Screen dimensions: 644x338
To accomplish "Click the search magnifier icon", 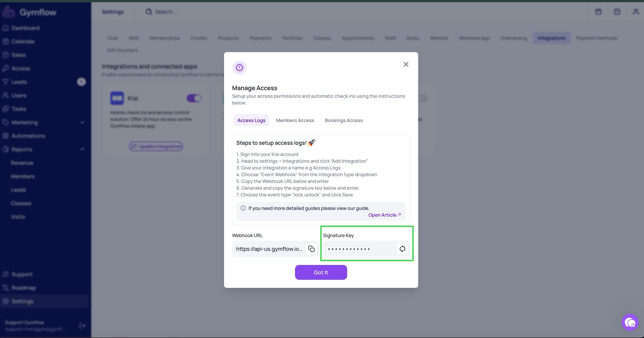I will click(x=149, y=12).
